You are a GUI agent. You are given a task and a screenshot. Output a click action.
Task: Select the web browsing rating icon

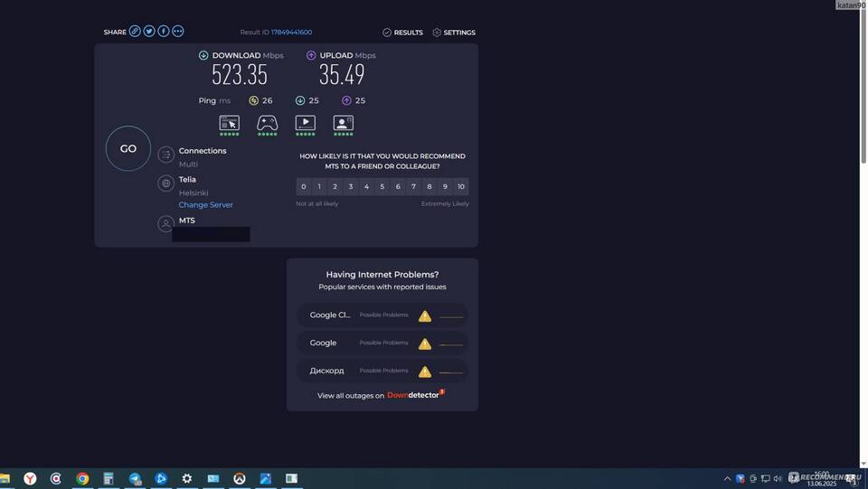point(229,125)
